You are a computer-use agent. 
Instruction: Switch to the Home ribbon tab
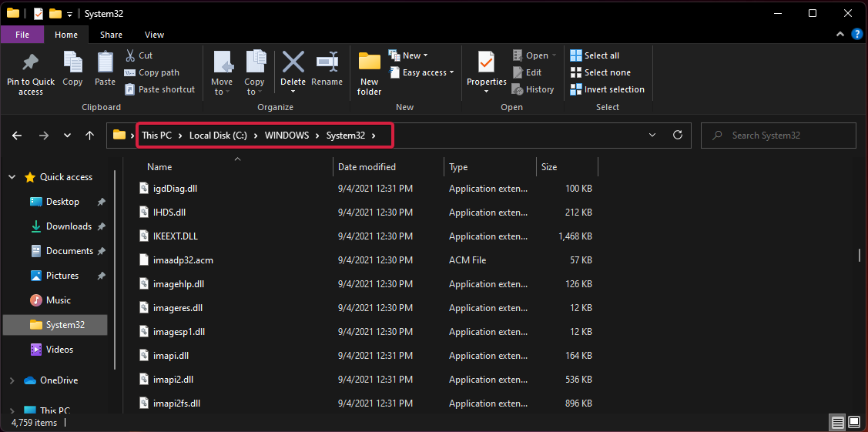(66, 35)
